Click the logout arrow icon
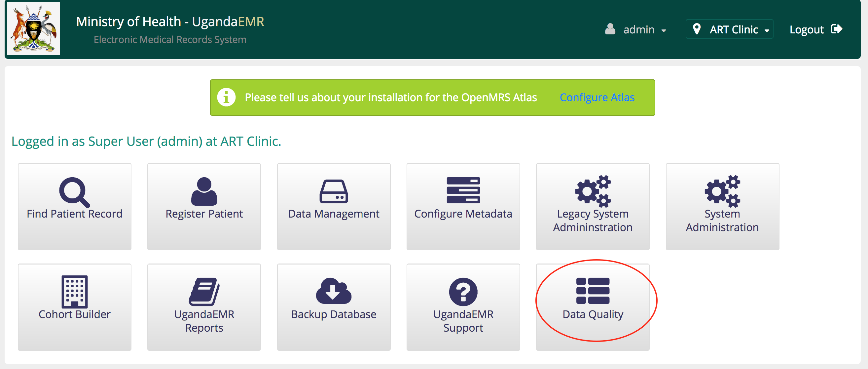This screenshot has height=369, width=868. coord(837,29)
